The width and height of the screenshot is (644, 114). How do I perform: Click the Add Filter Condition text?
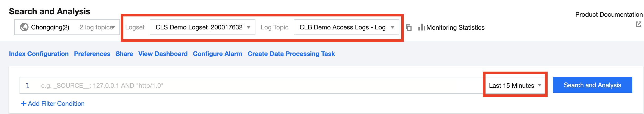[x=56, y=104]
